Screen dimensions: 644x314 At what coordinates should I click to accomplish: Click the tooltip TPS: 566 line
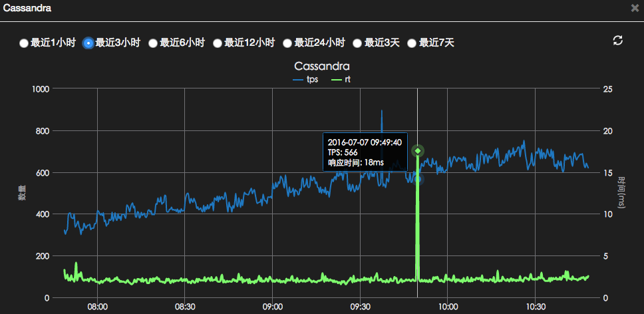pos(343,152)
